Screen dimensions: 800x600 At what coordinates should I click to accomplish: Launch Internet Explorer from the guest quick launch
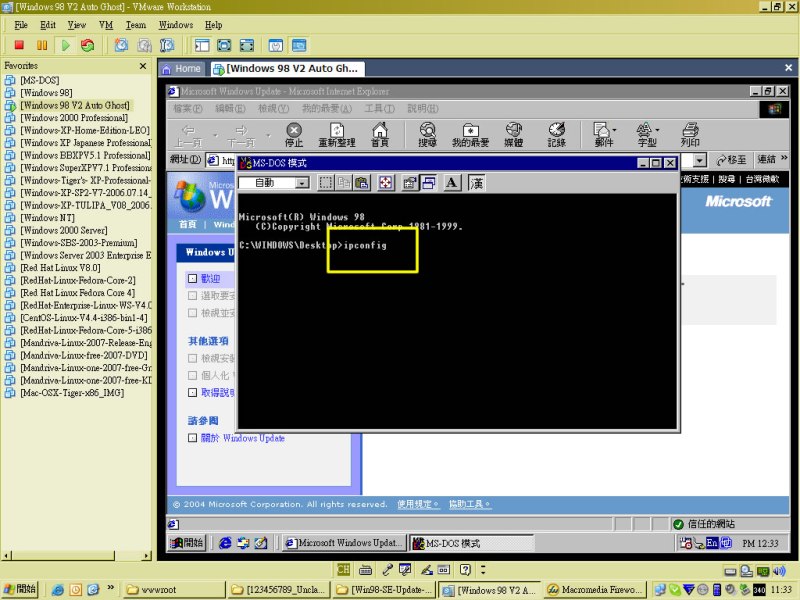225,543
